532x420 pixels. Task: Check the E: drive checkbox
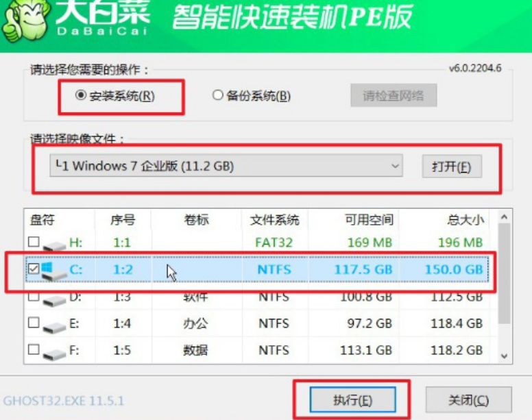34,323
